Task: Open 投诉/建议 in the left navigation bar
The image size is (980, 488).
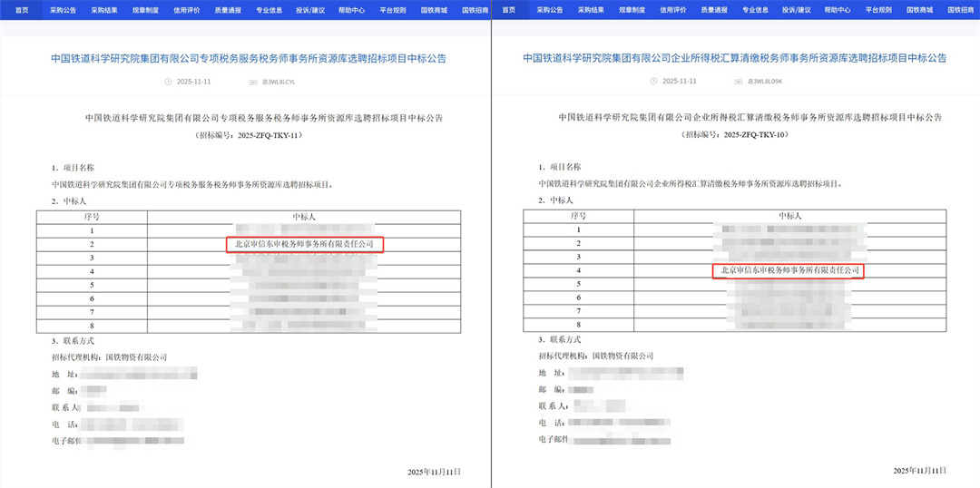Action: tap(310, 9)
